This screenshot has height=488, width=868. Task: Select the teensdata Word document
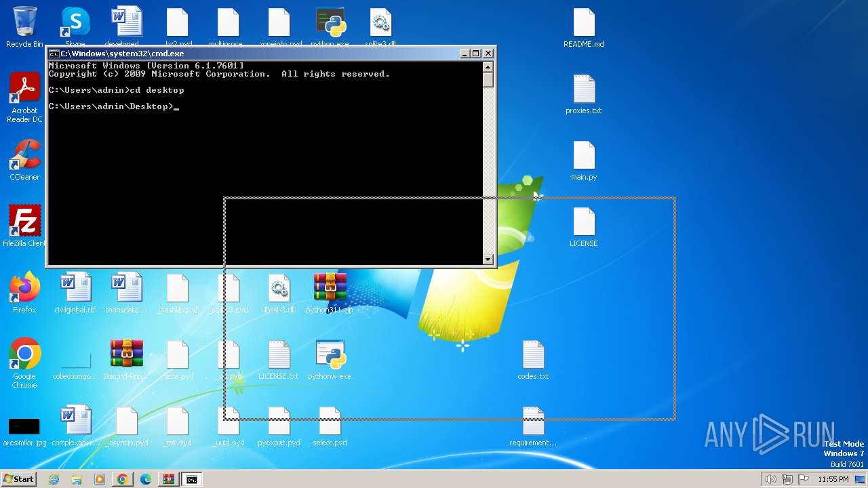tap(126, 293)
